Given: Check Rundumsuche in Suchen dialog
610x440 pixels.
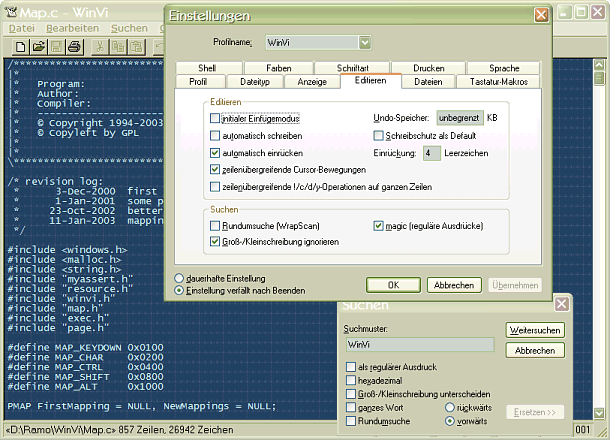Looking at the screenshot, I should pos(351,421).
